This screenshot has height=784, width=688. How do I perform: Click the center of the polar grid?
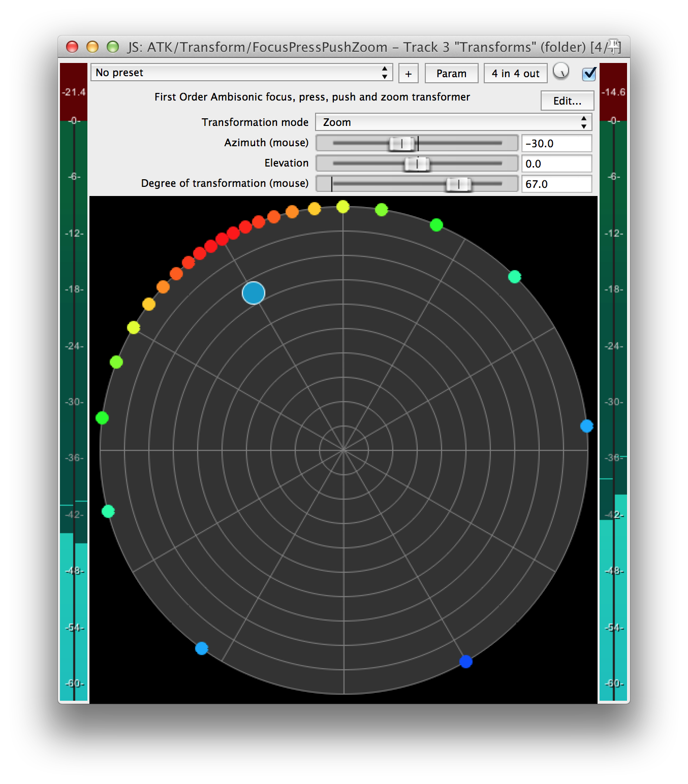344,450
